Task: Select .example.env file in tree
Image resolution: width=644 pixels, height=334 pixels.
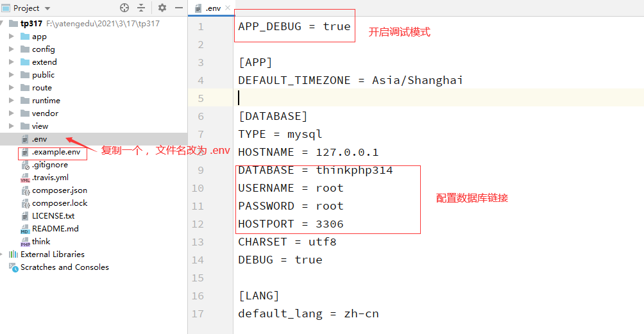Action: click(x=56, y=152)
